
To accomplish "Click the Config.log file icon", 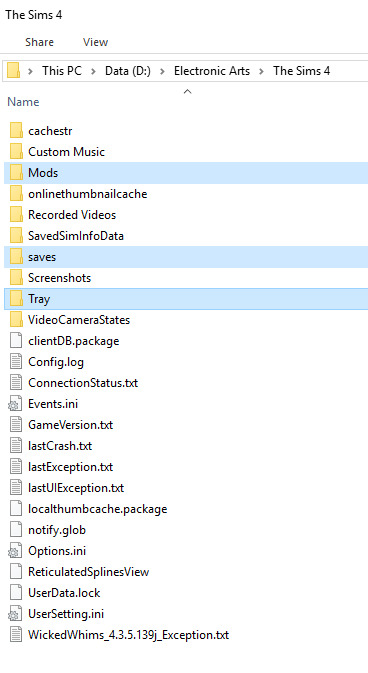I will click(x=16, y=362).
